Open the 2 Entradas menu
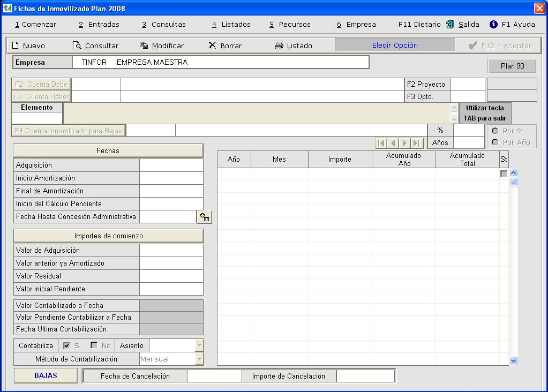Screen dimensions: 548x392 pyautogui.click(x=99, y=25)
